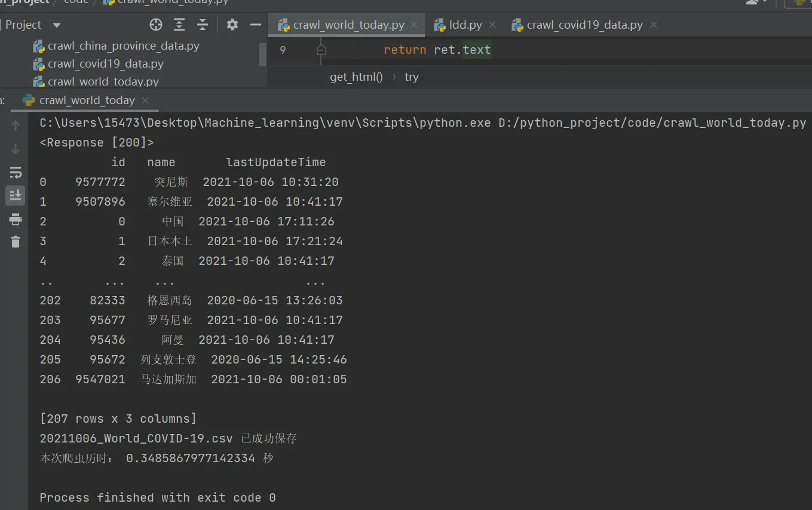Toggle scroll to end in Run console
The height and width of the screenshot is (510, 812).
(16, 195)
